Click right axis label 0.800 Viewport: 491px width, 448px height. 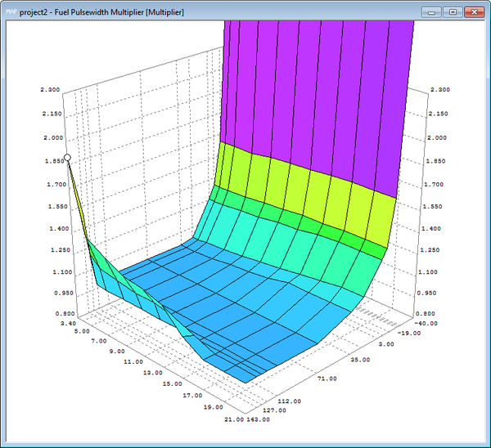[426, 314]
